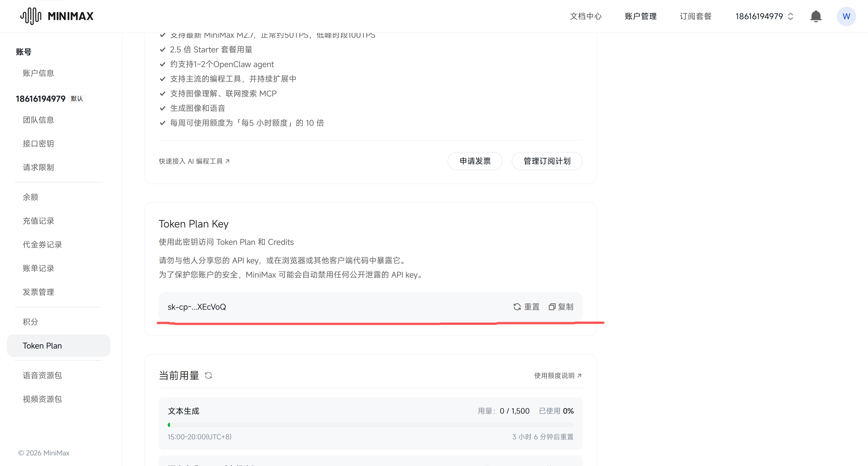Open Interface Keys in sidebar

click(38, 144)
